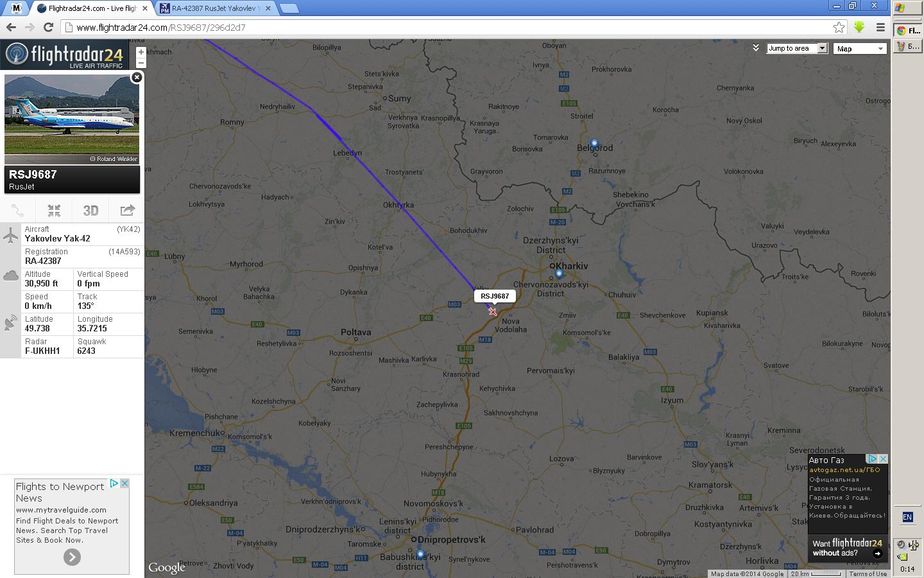Zoom out the map with minus button
Image resolution: width=924 pixels, height=578 pixels.
(141, 63)
